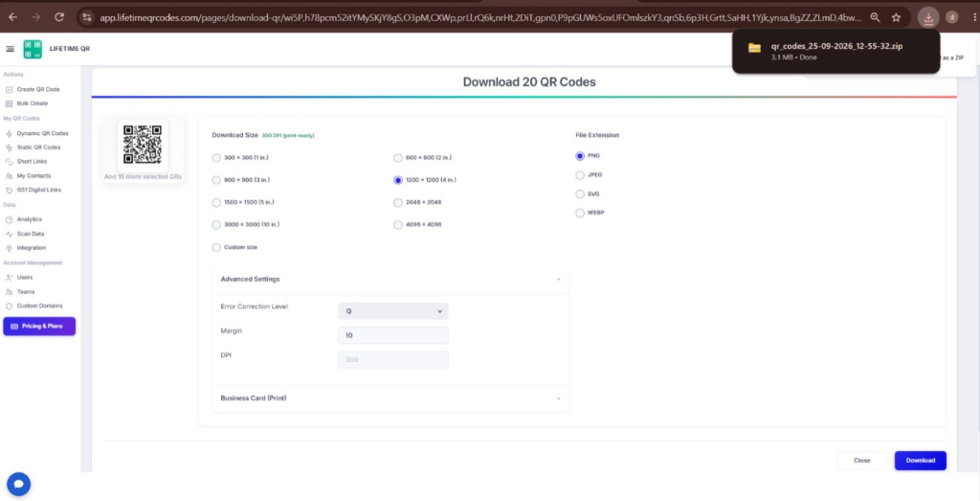Screen dimensions: 980x501
Task: Select 300 × 300 (1 in.) size
Action: (x=216, y=158)
